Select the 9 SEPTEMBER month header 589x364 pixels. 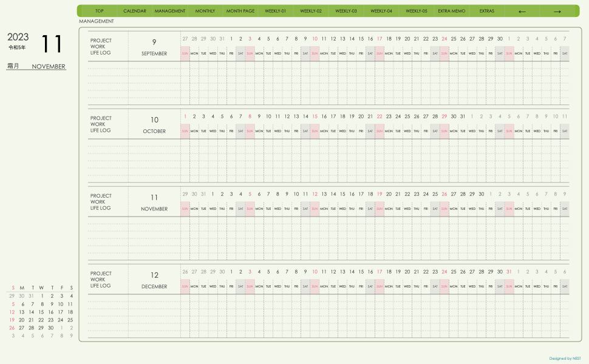click(x=154, y=47)
